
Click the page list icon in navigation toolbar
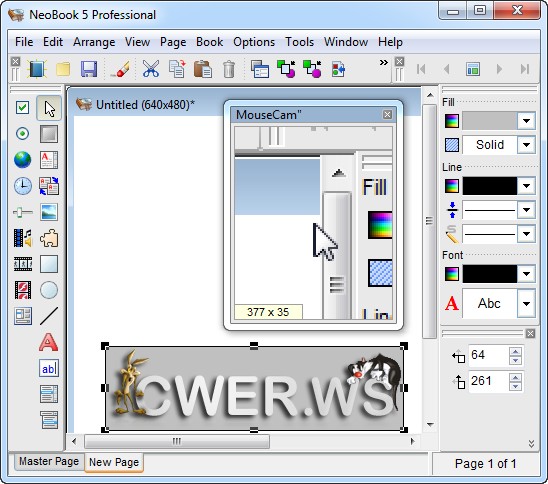[473, 69]
